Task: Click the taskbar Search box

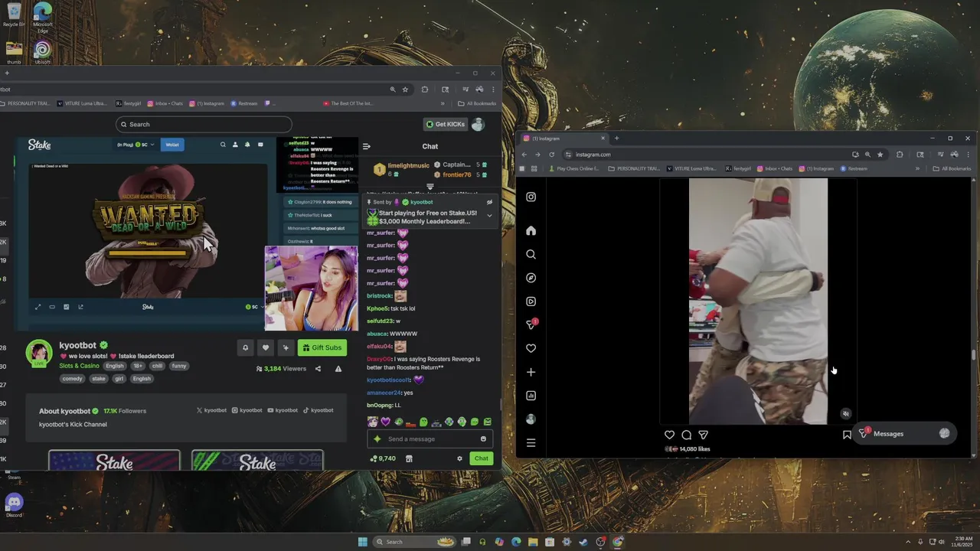Action: click(415, 542)
